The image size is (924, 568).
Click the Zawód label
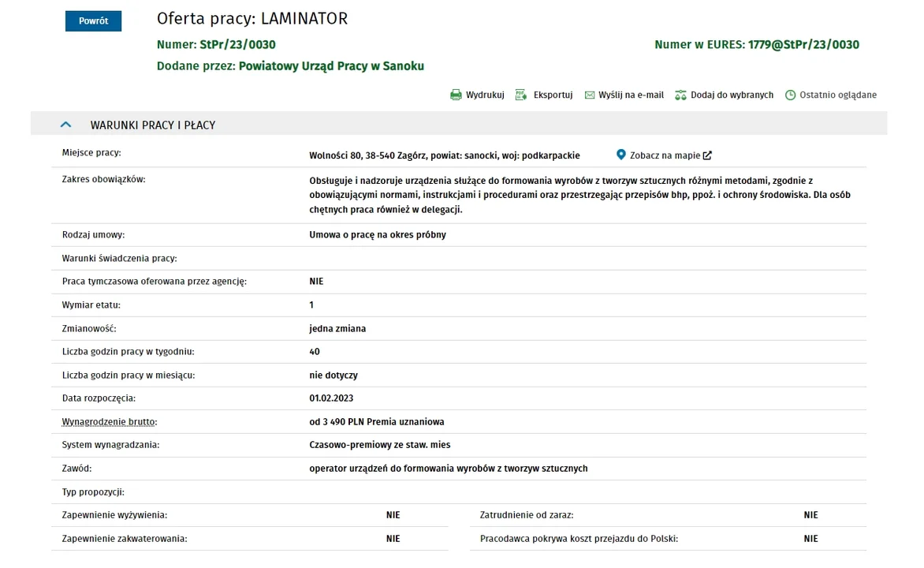coord(76,469)
